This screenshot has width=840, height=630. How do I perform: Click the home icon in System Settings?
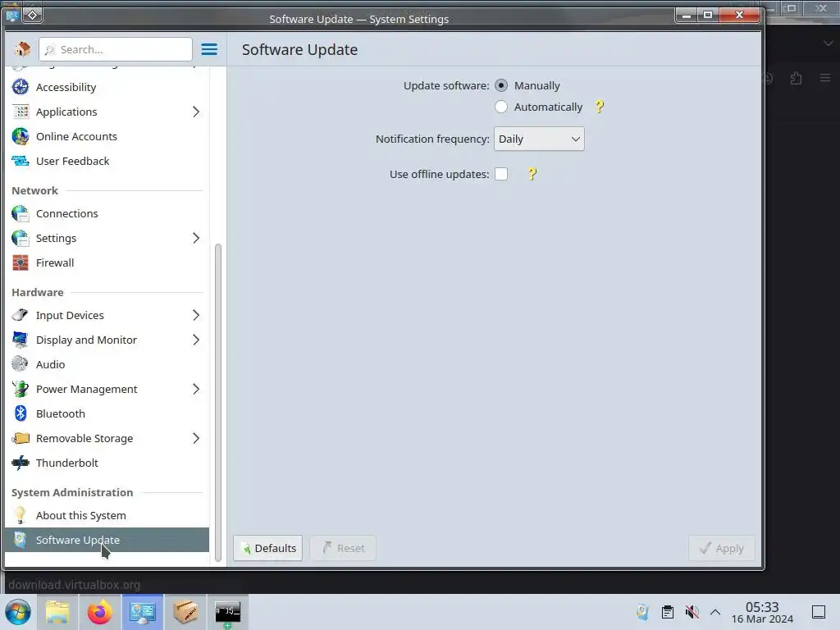(22, 49)
